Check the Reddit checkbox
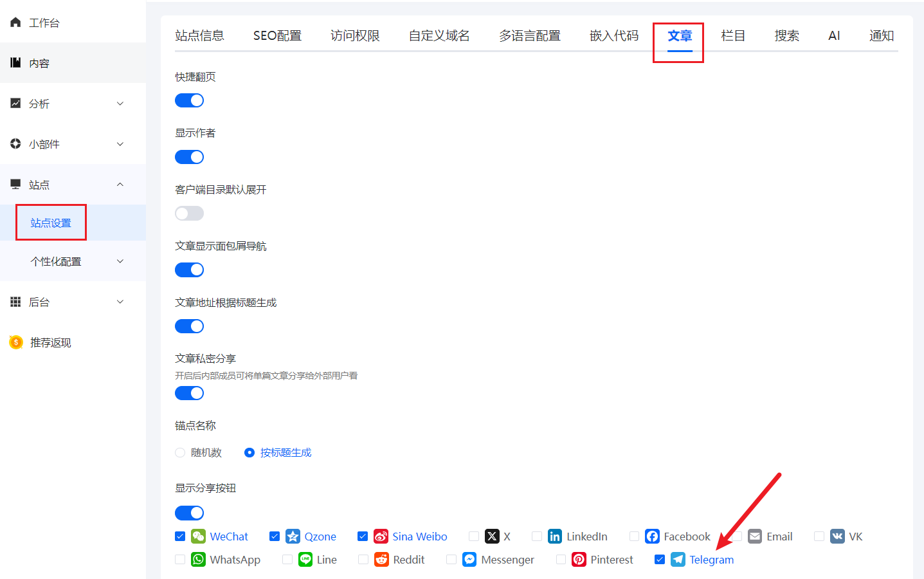Screen dimensions: 924x579 point(363,559)
